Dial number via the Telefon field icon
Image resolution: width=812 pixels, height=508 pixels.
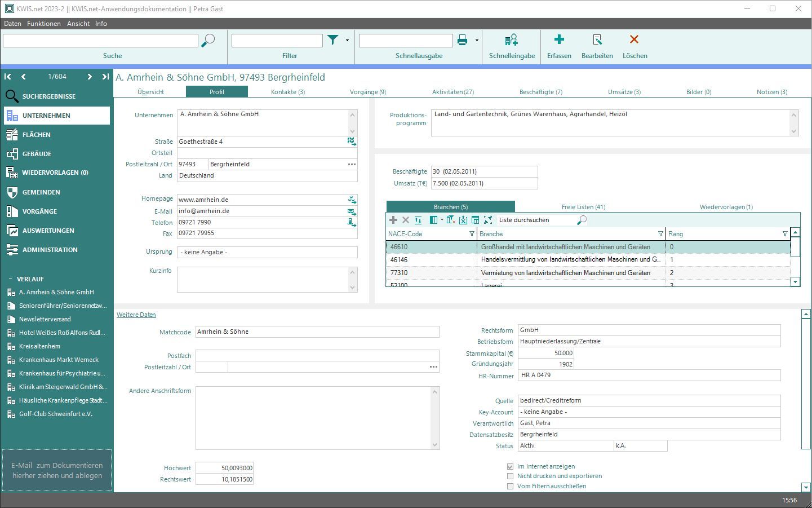tap(352, 223)
